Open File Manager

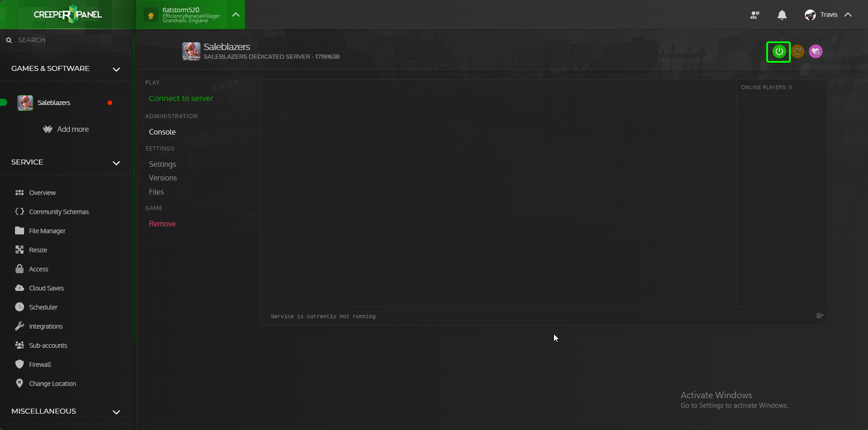47,231
